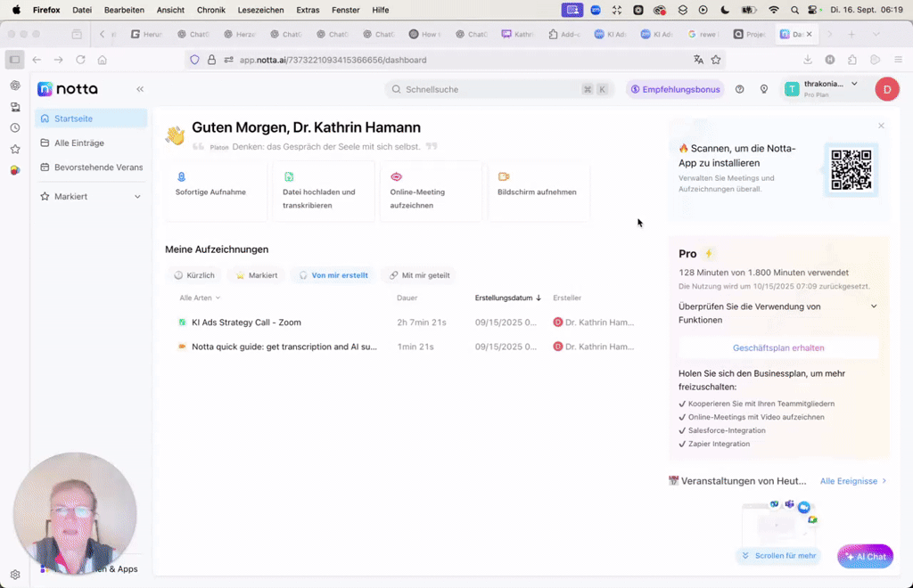Click Scrollen für mehr button
The image size is (913, 588).
778,556
